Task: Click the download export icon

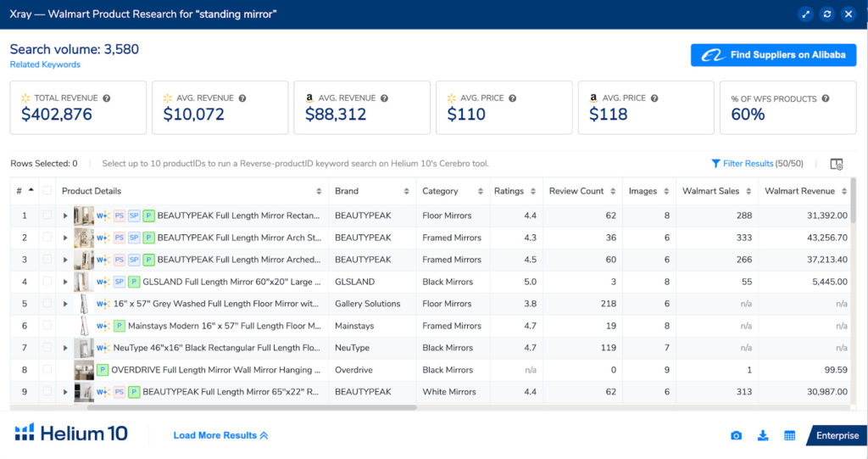Action: [x=763, y=435]
